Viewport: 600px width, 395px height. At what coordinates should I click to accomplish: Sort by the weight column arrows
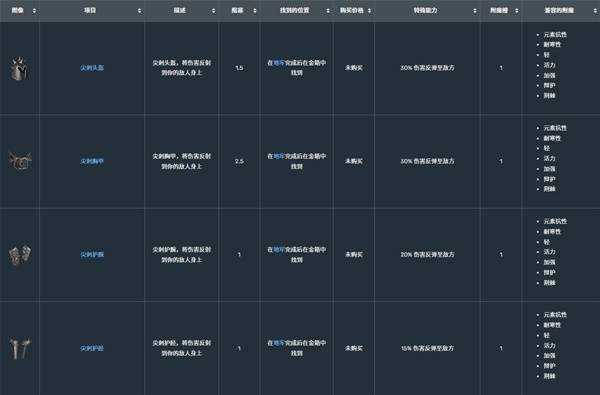(x=255, y=11)
